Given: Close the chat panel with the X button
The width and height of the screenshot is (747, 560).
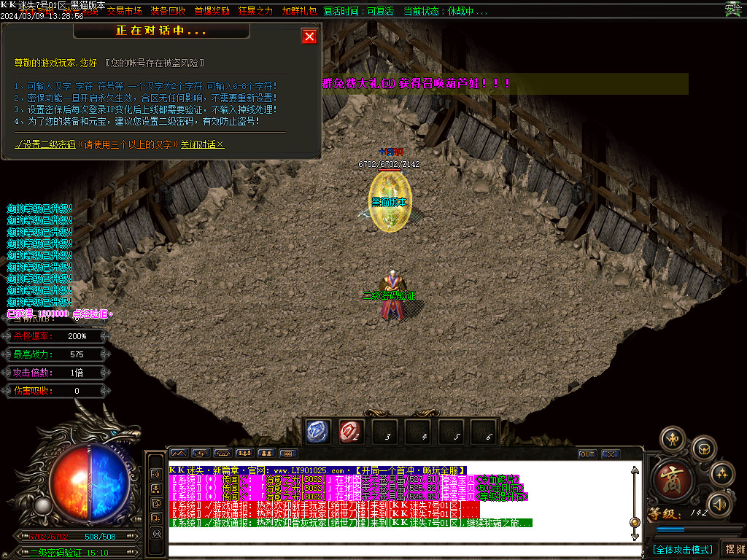Looking at the screenshot, I should (x=610, y=454).
